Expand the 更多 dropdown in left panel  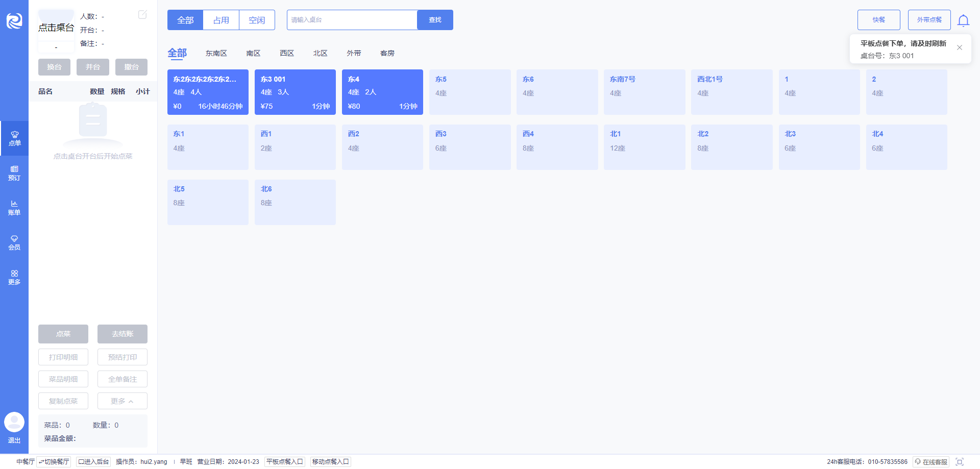(x=122, y=401)
